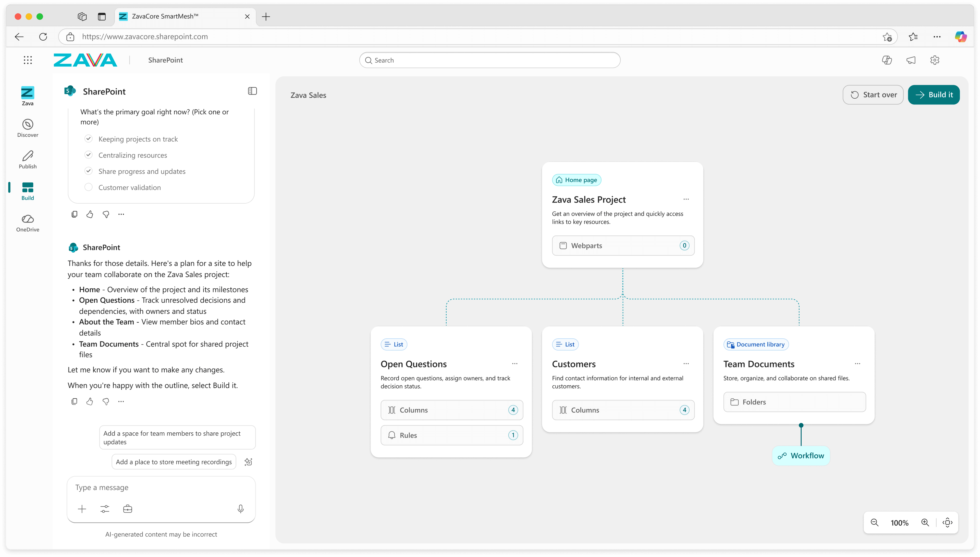Open more options on Customers card
The image size is (980, 557).
click(x=686, y=364)
